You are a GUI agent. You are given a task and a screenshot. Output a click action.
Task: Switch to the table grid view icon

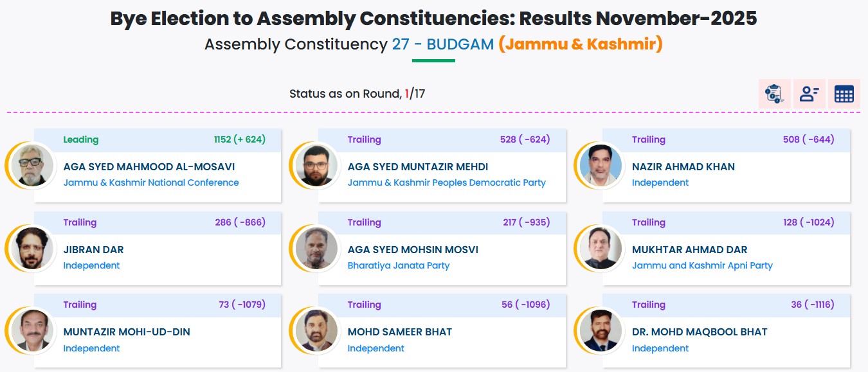pyautogui.click(x=844, y=94)
